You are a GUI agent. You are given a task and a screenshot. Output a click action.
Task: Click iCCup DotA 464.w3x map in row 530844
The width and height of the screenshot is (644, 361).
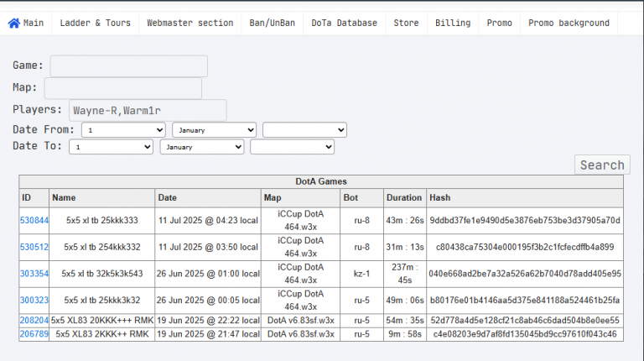pyautogui.click(x=301, y=221)
